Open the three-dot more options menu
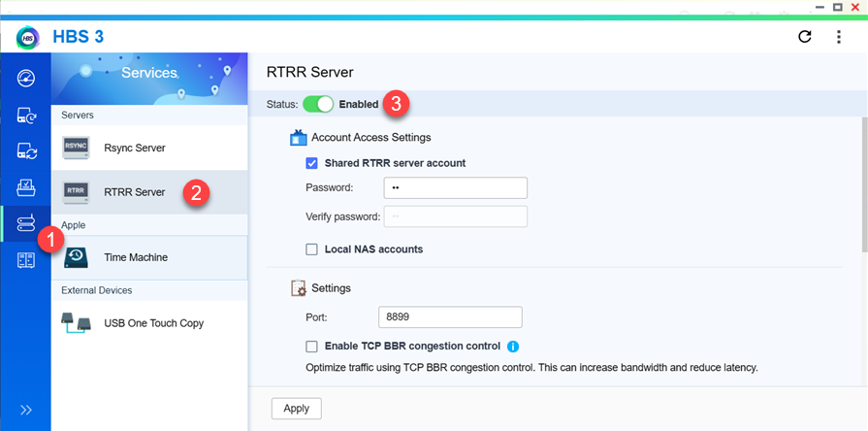Image resolution: width=868 pixels, height=431 pixels. [x=839, y=37]
